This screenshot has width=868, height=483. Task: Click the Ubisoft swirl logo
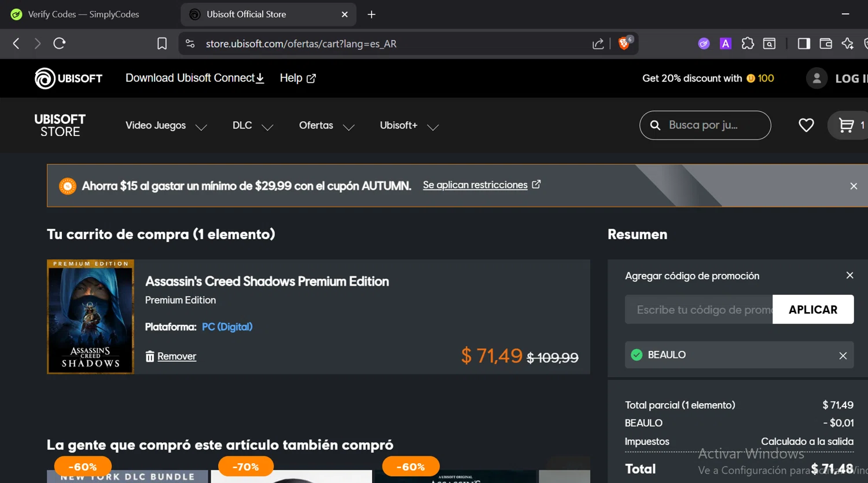[45, 78]
